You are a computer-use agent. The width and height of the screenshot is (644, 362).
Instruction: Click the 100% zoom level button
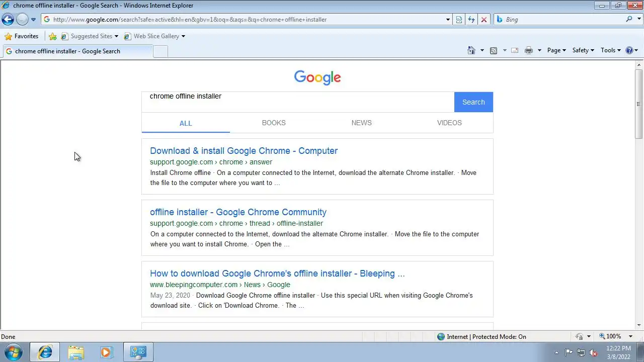click(610, 336)
